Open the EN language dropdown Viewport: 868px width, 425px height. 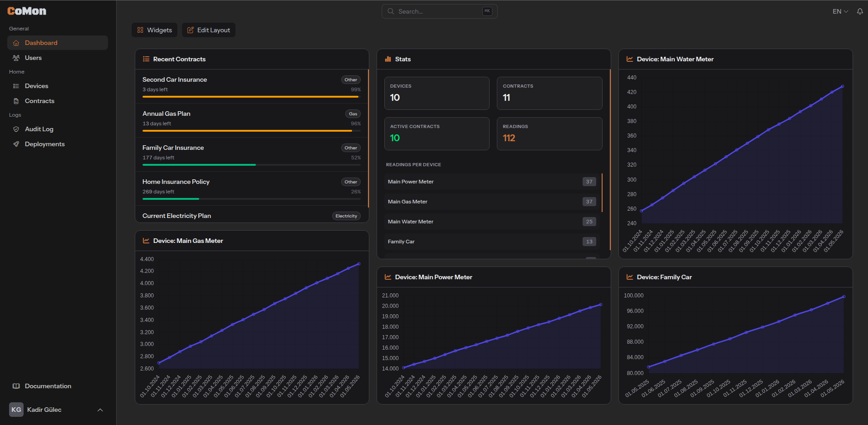coord(840,11)
